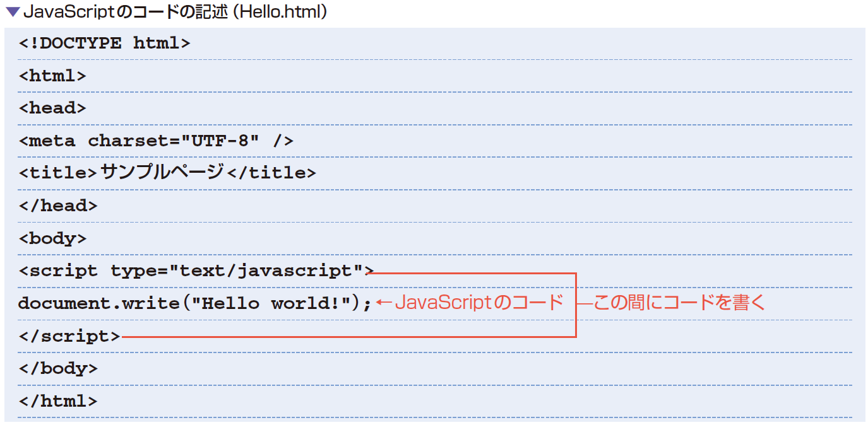Image resolution: width=868 pixels, height=425 pixels.
Task: Click the opening <body> tag line
Action: tap(52, 238)
